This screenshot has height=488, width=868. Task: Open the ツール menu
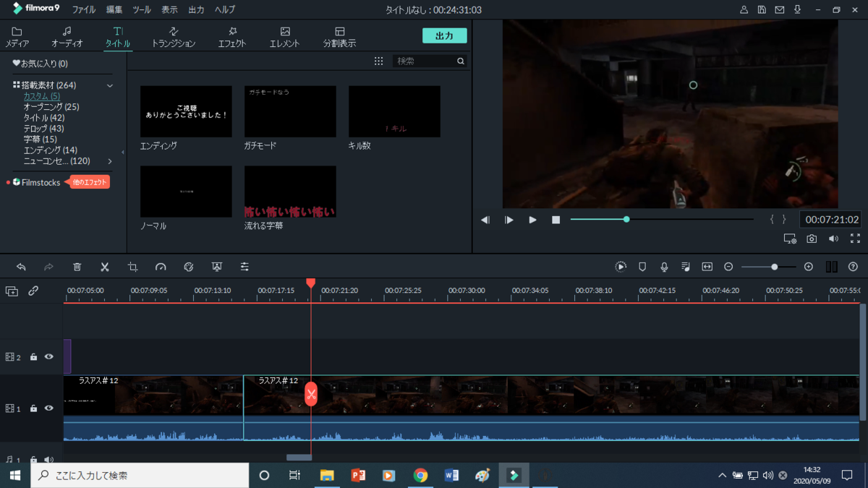coord(142,10)
